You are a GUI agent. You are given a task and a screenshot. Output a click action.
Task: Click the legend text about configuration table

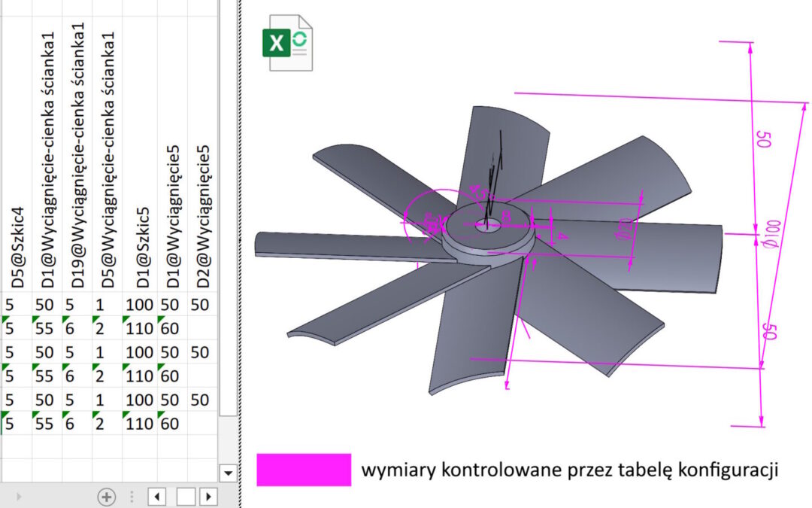[569, 471]
